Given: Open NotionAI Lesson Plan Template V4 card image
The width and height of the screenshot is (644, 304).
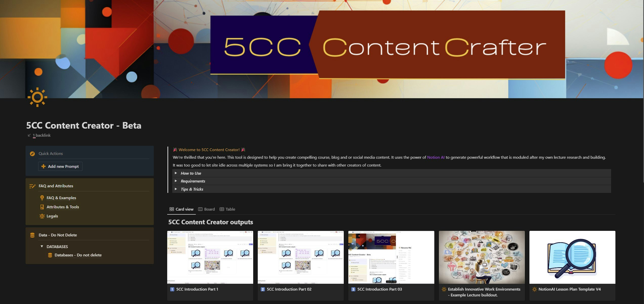Looking at the screenshot, I should pyautogui.click(x=572, y=257).
